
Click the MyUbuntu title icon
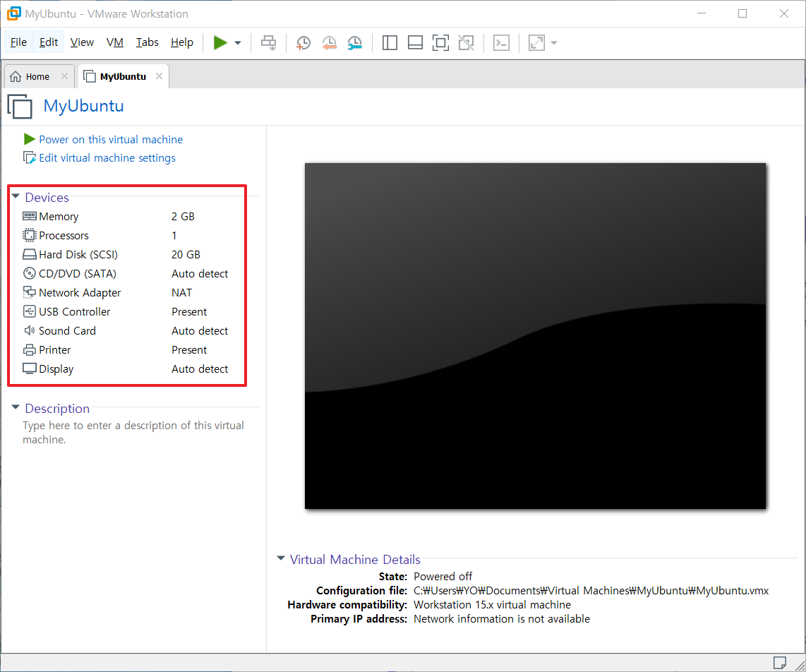pyautogui.click(x=20, y=106)
